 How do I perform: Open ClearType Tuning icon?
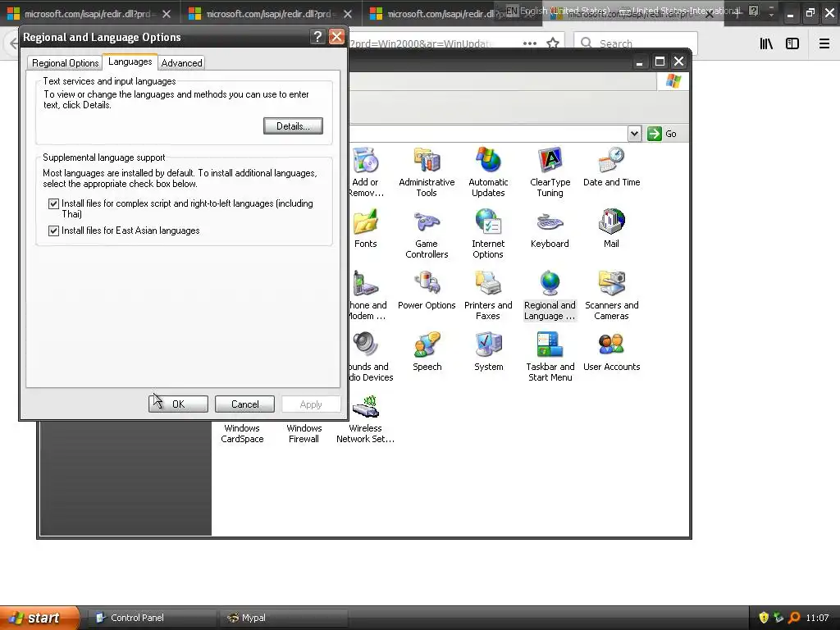coord(550,160)
